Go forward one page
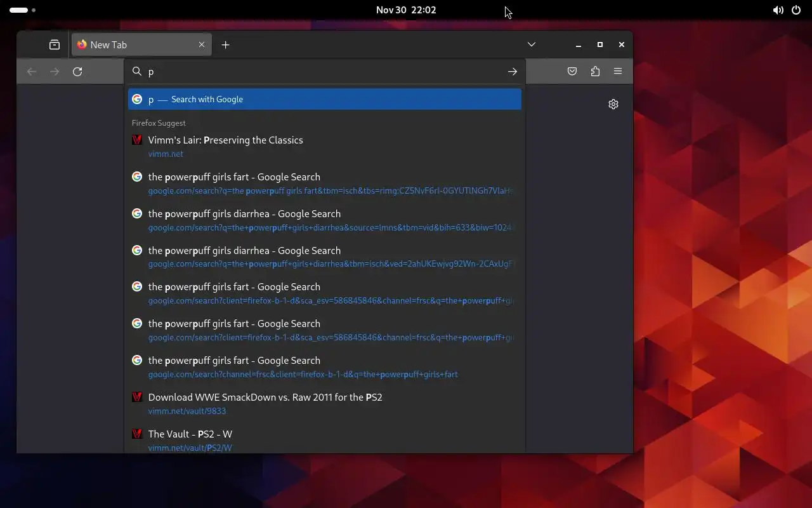This screenshot has height=508, width=812. (x=55, y=72)
